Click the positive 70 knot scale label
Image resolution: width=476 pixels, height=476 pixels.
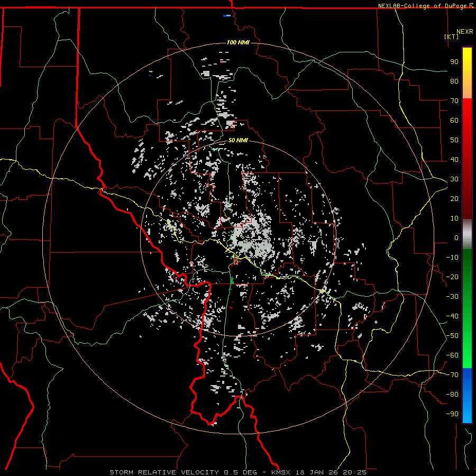pyautogui.click(x=454, y=101)
